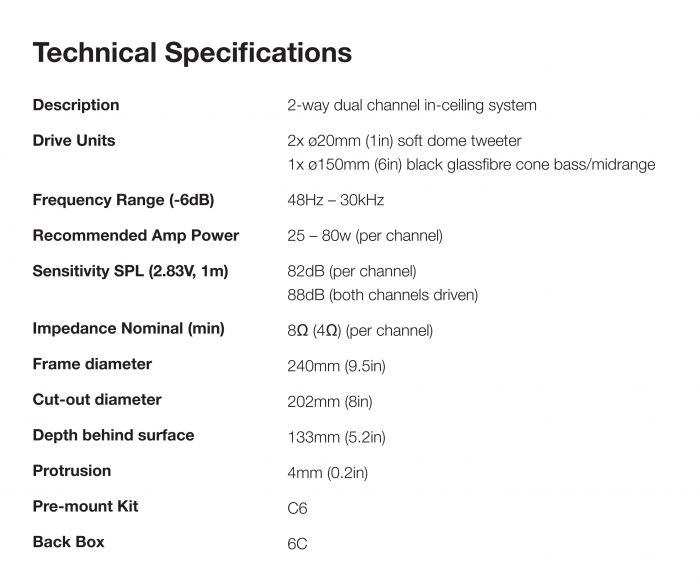
Task: Select the 25 – 80w (per channel) value
Action: click(x=364, y=236)
